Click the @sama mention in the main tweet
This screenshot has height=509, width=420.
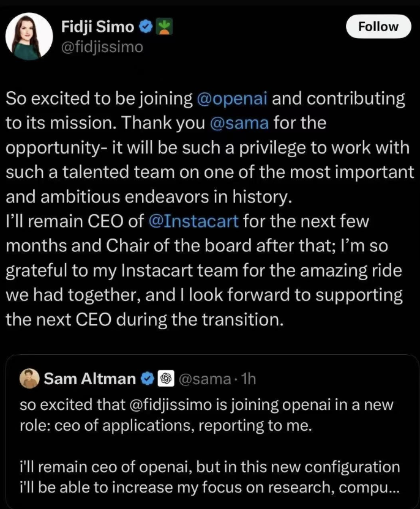[x=239, y=123]
